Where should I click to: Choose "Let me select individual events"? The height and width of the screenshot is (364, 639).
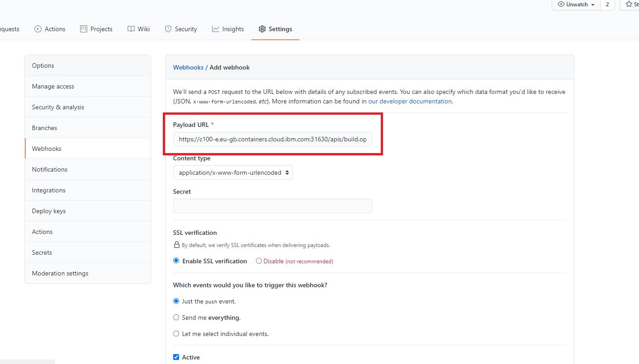pos(176,333)
